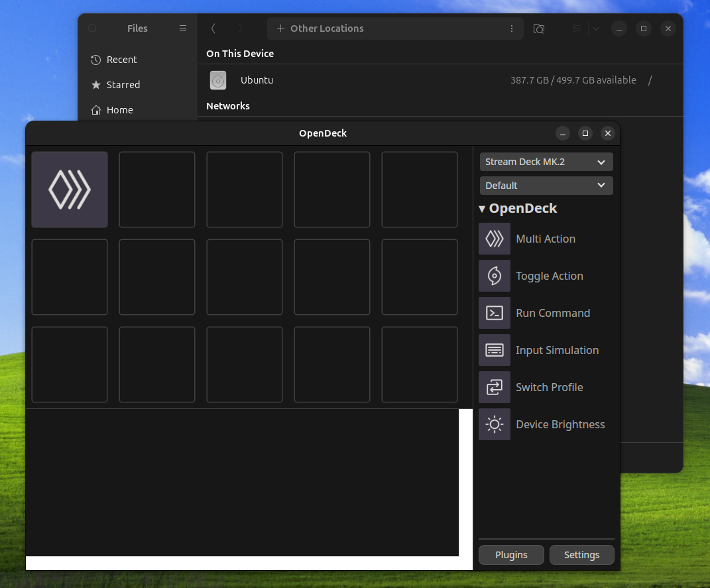Open Home in Files sidebar
710x588 pixels.
[138, 110]
